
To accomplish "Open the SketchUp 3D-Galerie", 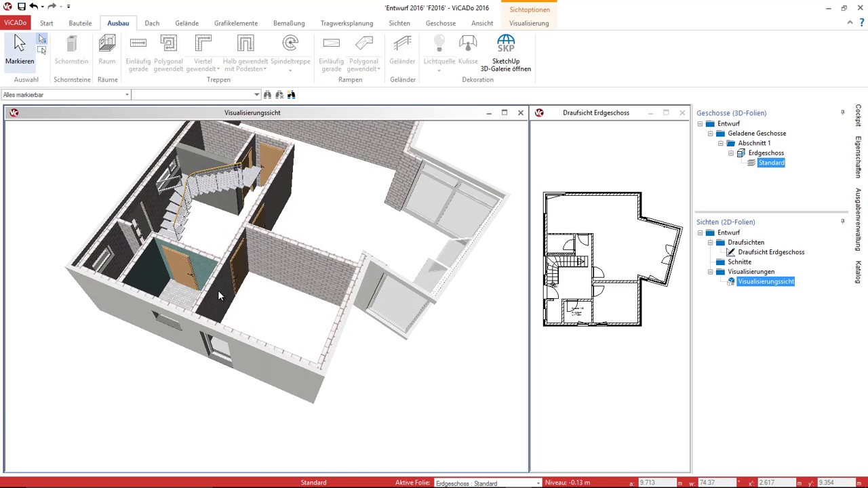I will (x=506, y=54).
